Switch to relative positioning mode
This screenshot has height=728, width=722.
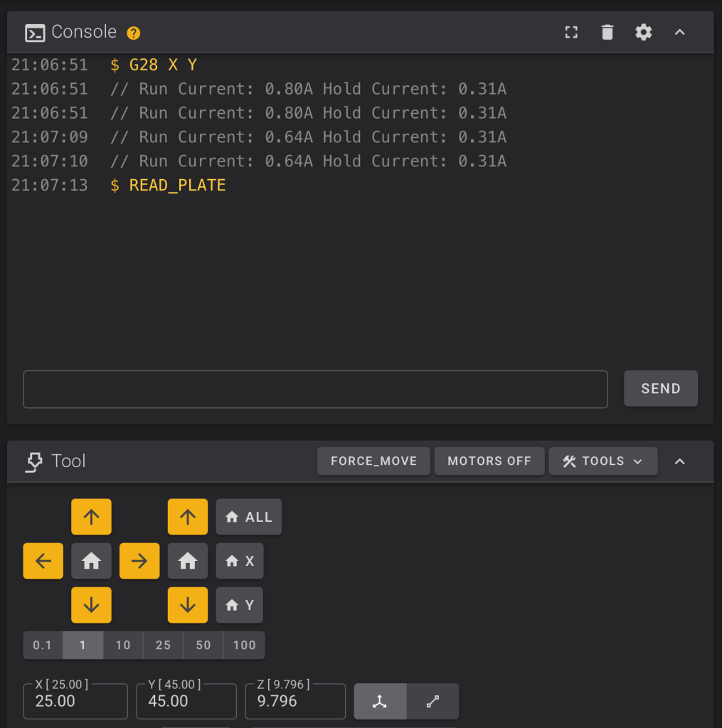(x=432, y=702)
